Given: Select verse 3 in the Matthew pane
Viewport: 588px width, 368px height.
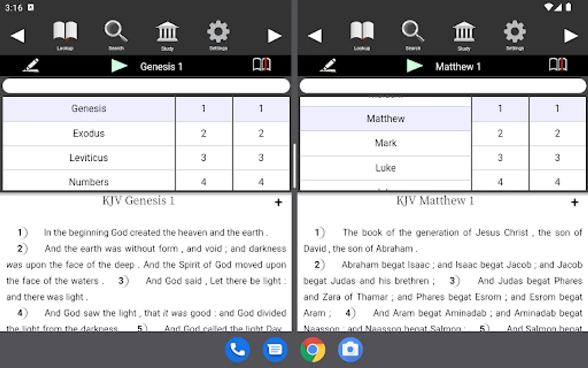Looking at the screenshot, I should [557, 158].
